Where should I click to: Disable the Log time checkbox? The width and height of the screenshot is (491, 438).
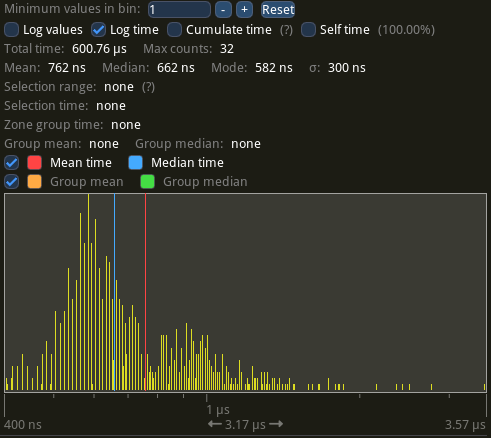[x=99, y=30]
